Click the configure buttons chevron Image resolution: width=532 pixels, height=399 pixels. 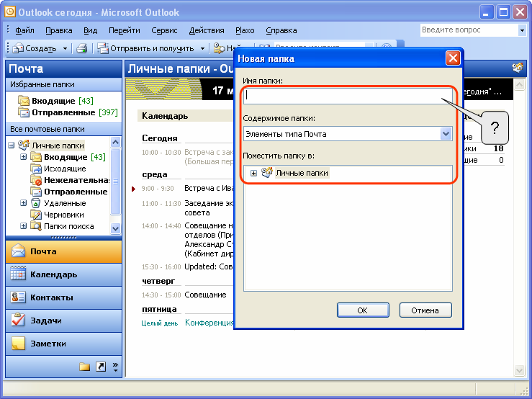click(x=115, y=367)
